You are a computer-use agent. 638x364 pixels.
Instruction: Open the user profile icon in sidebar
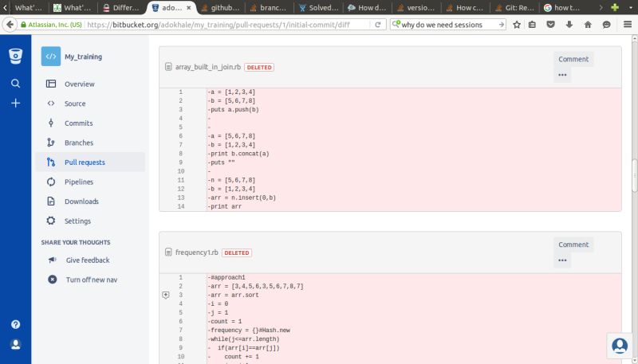coord(15,345)
